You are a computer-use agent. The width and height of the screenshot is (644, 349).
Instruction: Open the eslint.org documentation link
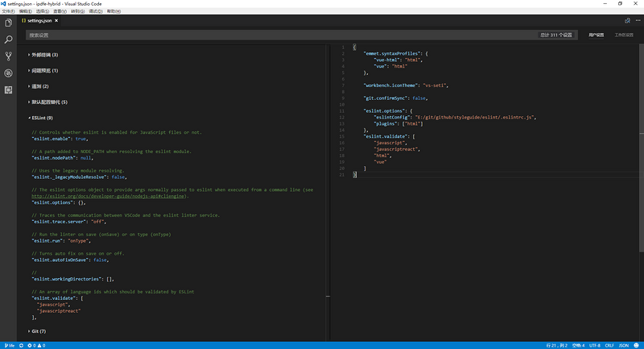coord(108,196)
